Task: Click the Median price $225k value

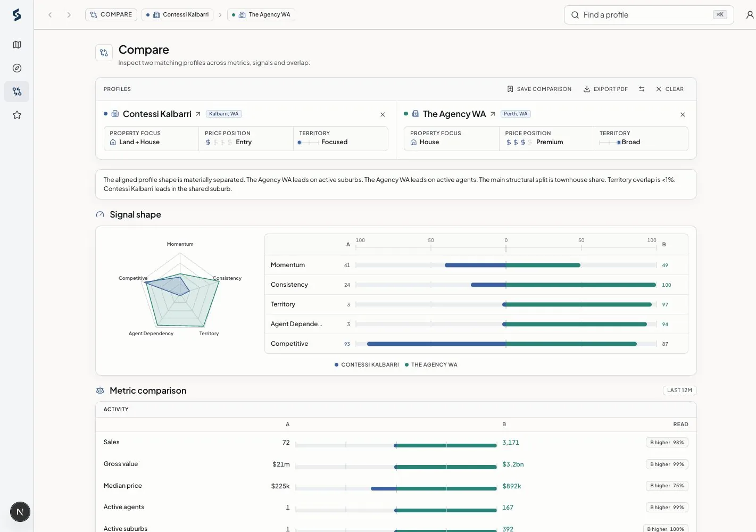Action: (280, 486)
